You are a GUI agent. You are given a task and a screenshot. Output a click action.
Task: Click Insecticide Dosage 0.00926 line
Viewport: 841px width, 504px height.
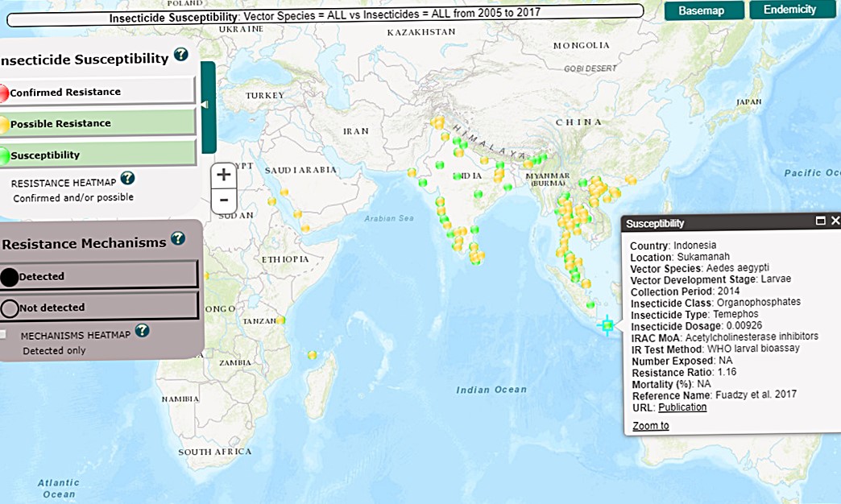coord(696,326)
